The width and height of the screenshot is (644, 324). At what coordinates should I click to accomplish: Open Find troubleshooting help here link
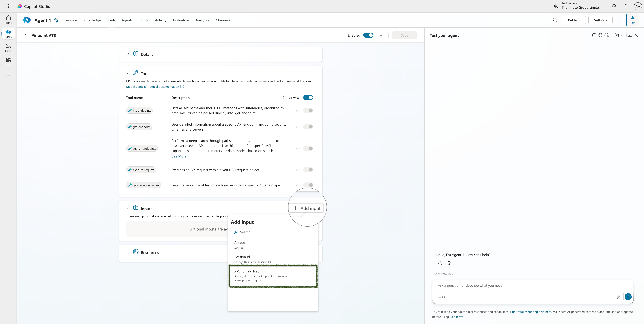coord(531,312)
